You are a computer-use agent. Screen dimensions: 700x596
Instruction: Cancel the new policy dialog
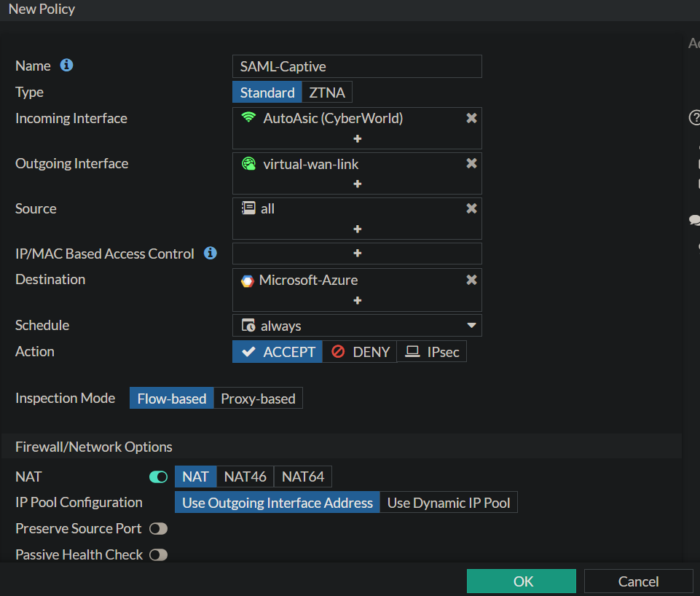point(638,581)
